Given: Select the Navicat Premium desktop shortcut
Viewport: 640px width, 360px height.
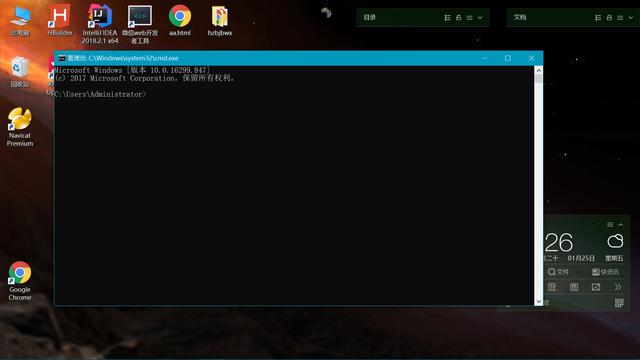Looking at the screenshot, I should pyautogui.click(x=20, y=127).
